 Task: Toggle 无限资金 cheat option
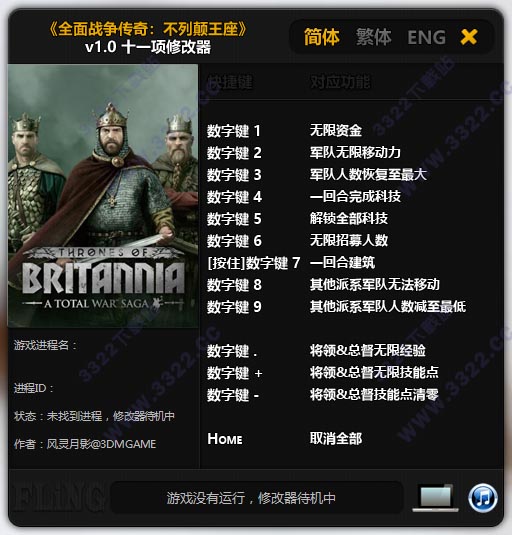(336, 130)
